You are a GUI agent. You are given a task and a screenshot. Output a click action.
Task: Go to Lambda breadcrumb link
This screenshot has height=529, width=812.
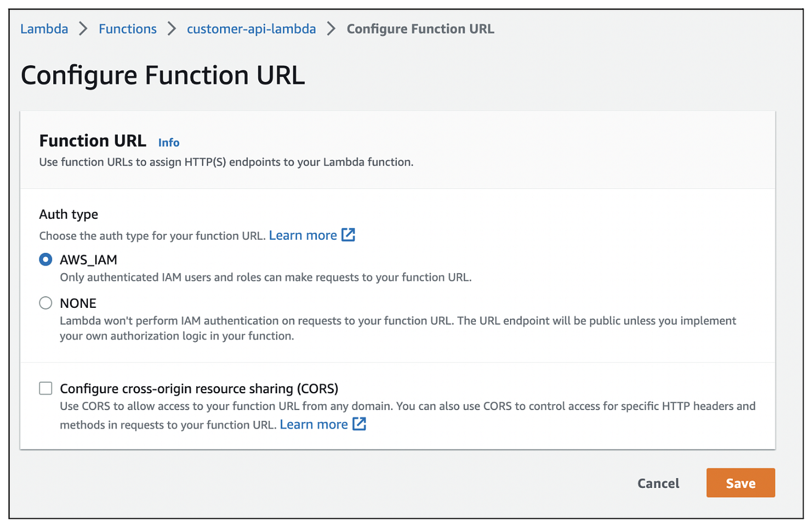(x=44, y=29)
